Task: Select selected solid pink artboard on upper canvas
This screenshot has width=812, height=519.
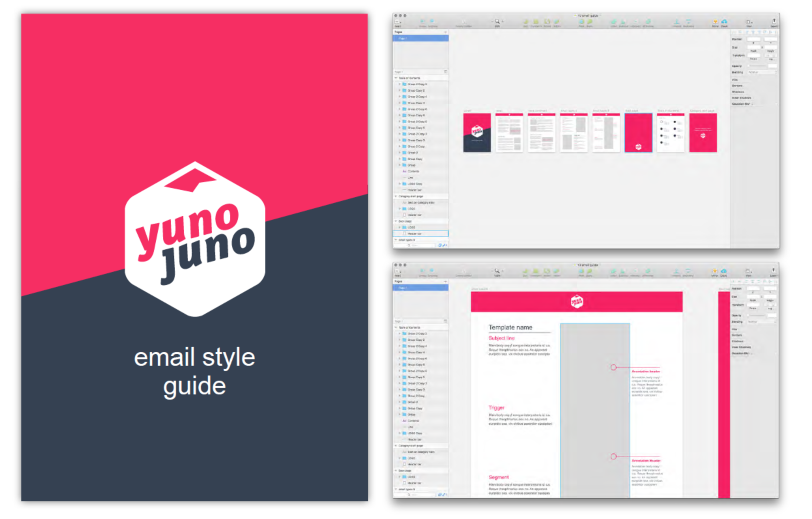Action: [x=638, y=133]
